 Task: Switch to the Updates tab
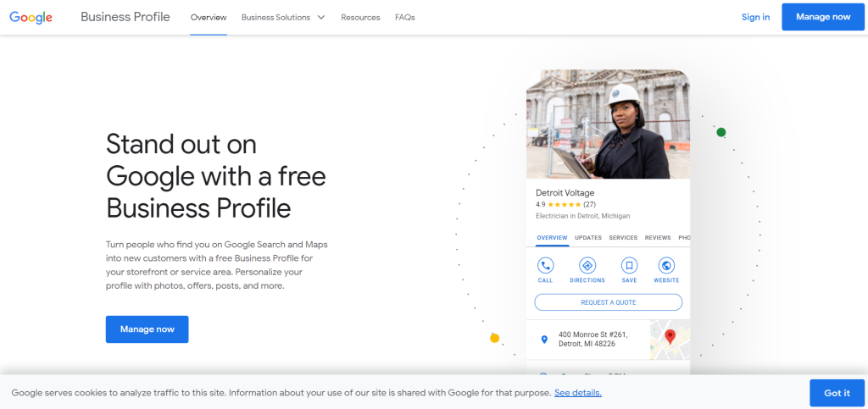(x=588, y=238)
